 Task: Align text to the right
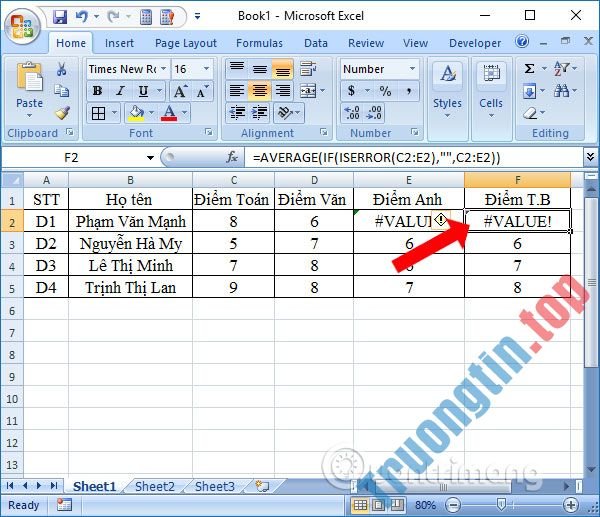coord(283,91)
